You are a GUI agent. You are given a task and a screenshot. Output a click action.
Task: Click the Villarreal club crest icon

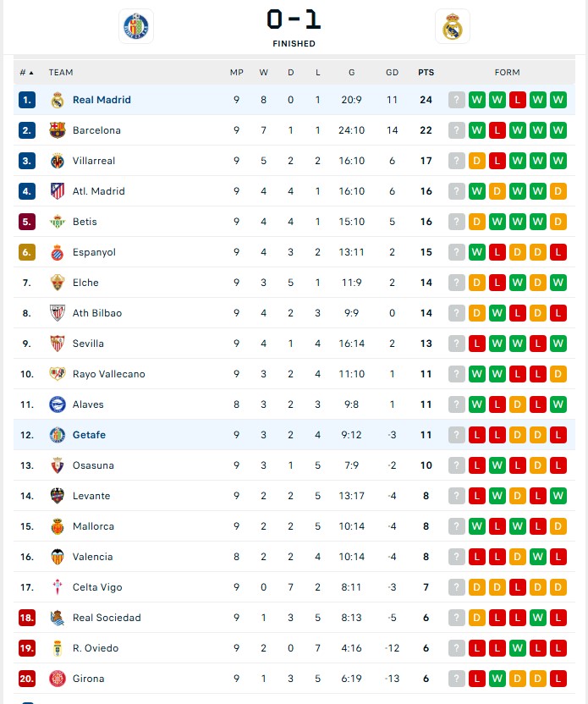click(58, 161)
